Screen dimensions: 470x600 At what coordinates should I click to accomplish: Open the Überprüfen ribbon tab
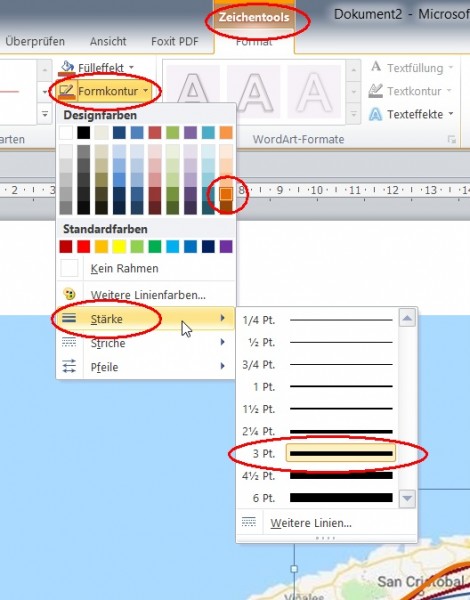click(35, 41)
